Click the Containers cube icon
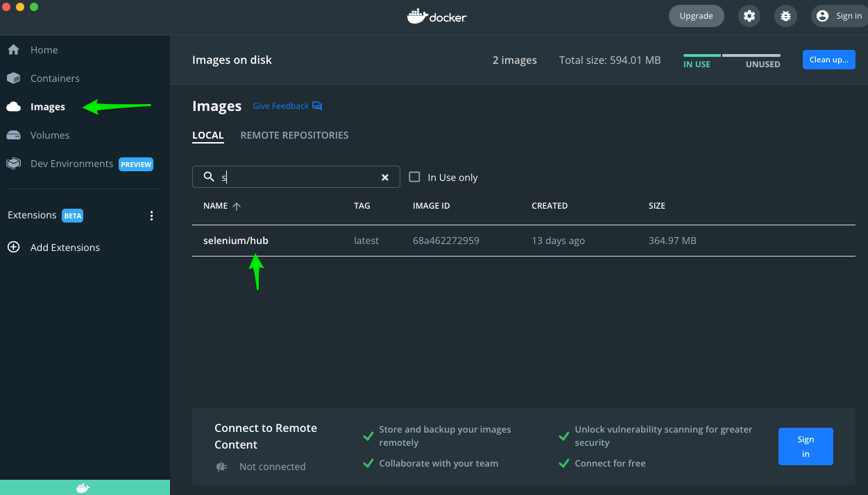The width and height of the screenshot is (868, 495). (13, 78)
